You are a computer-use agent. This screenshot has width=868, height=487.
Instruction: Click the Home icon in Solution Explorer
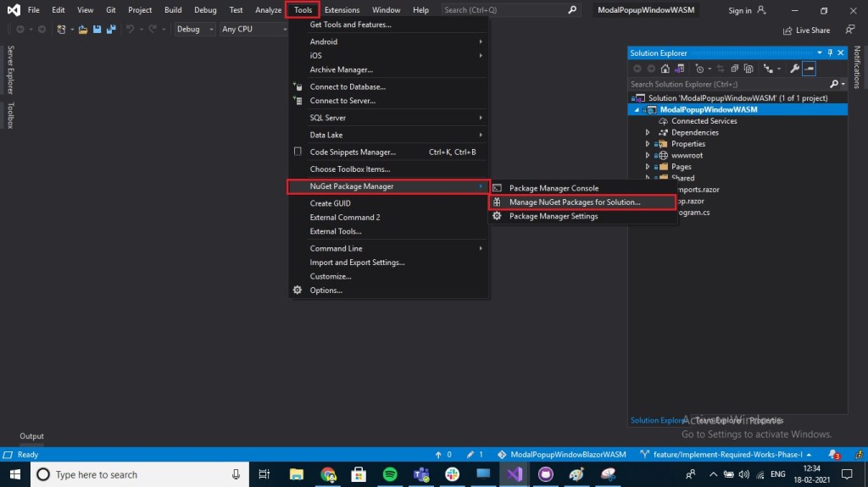[665, 69]
